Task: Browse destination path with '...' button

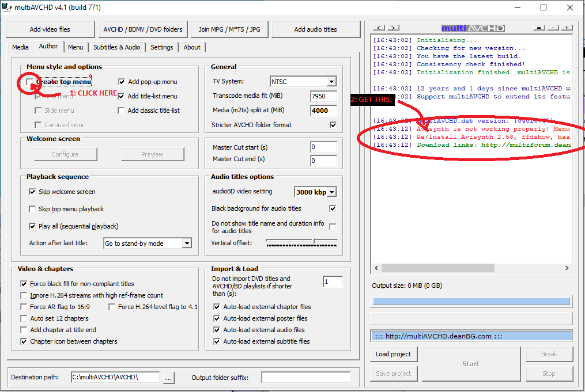Action: click(x=169, y=378)
